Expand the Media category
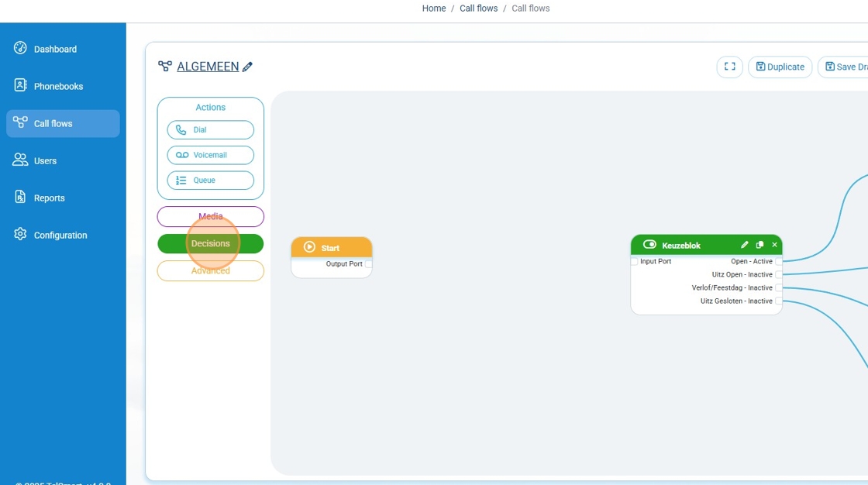The image size is (868, 485). pos(211,217)
